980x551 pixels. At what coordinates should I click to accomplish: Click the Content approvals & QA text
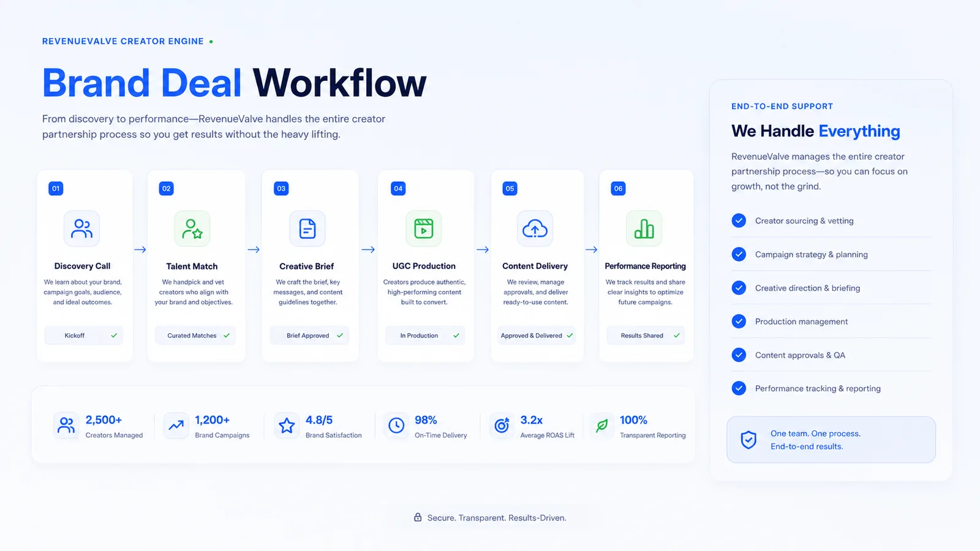(x=800, y=355)
